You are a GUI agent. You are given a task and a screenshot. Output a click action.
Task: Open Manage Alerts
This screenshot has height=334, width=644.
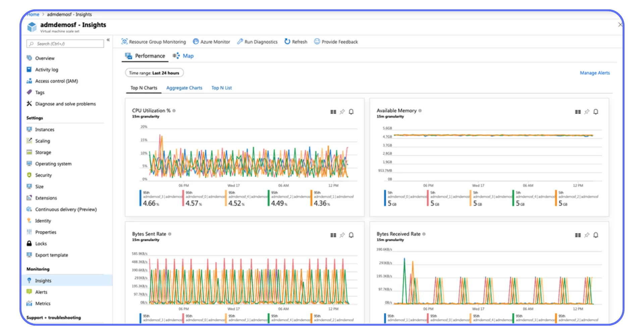[595, 73]
